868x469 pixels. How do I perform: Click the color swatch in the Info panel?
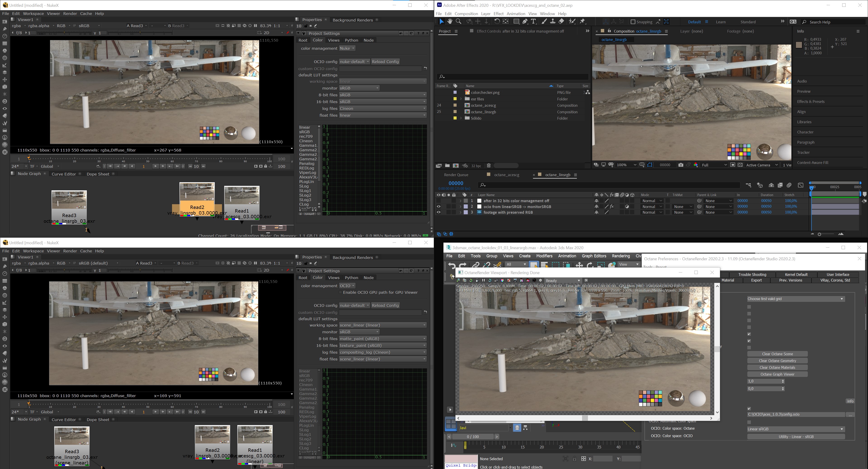(799, 45)
